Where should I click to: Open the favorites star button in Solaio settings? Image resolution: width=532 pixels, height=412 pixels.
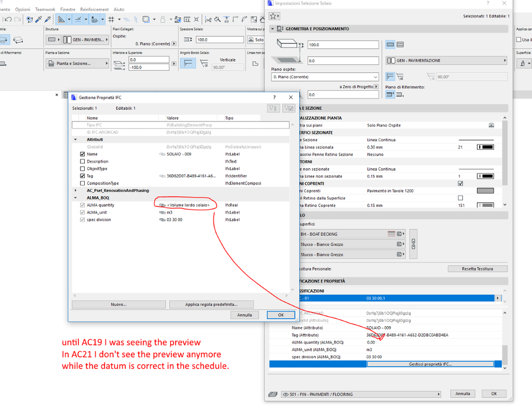(x=274, y=16)
